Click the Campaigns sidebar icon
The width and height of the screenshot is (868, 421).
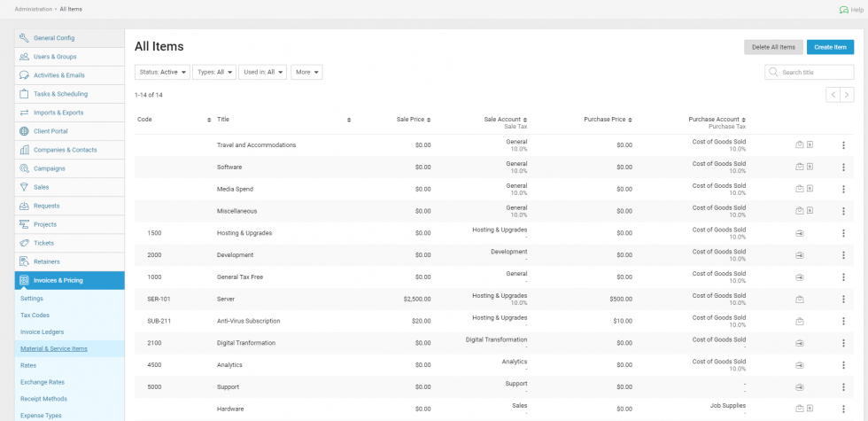pyautogui.click(x=24, y=168)
